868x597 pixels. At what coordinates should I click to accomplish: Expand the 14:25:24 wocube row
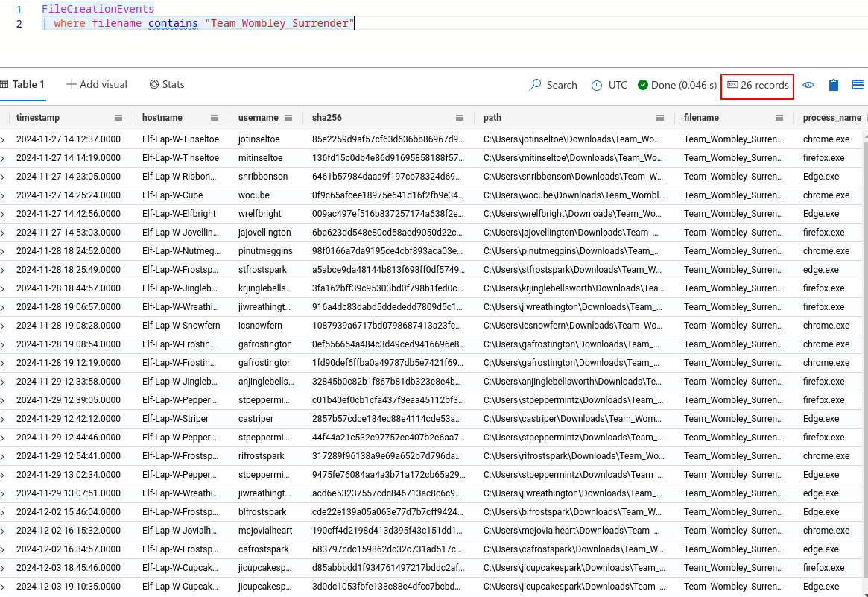[x=3, y=195]
